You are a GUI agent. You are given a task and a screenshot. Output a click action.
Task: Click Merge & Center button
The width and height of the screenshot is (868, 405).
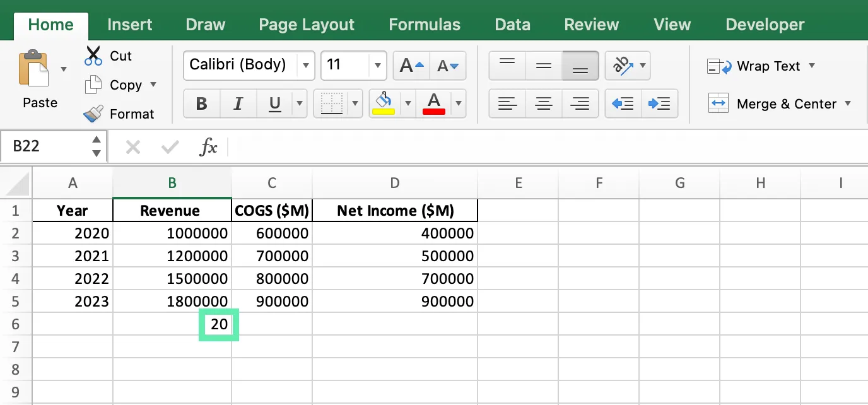(x=772, y=103)
